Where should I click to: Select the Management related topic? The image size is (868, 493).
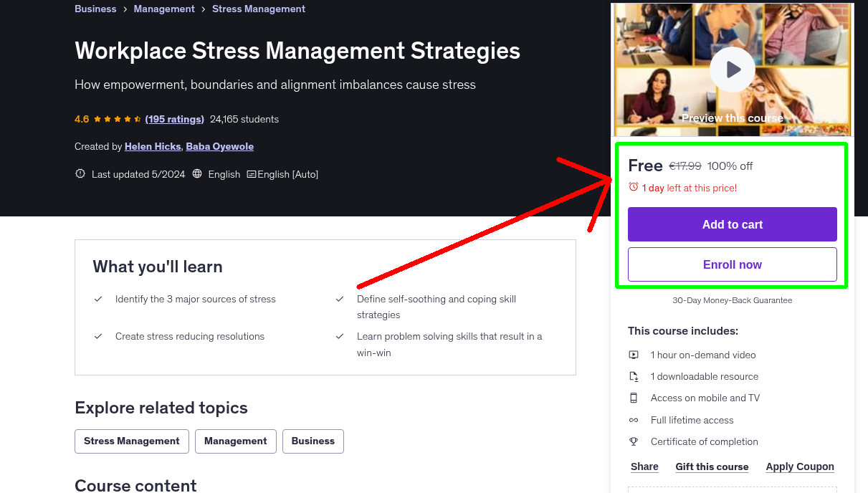coord(235,441)
